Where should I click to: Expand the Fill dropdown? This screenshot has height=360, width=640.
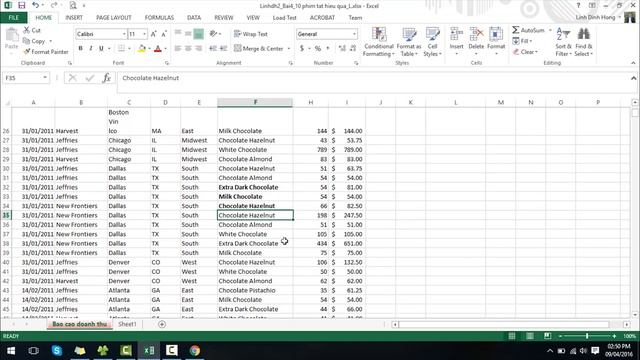(530, 41)
